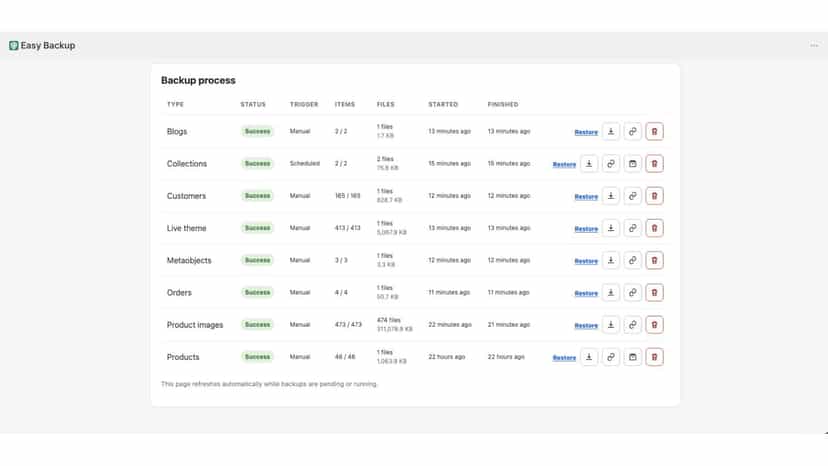828x466 pixels.
Task: Click the Files column header
Action: click(x=385, y=105)
